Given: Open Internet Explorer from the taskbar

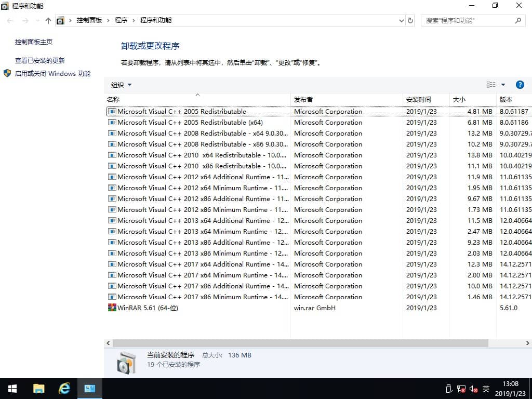Looking at the screenshot, I should click(63, 388).
